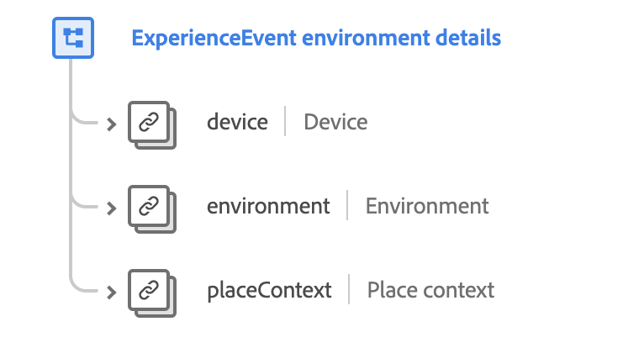Expand the placeContext field chevron
The image size is (644, 348).
click(111, 293)
